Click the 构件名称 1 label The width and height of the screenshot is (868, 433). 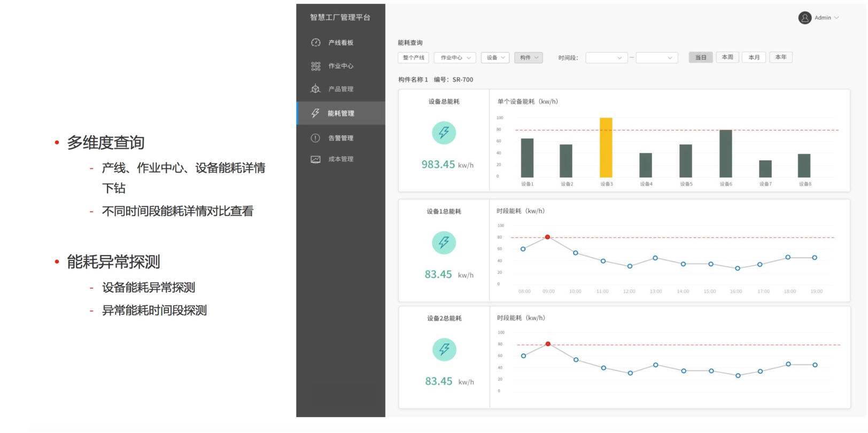coord(413,80)
